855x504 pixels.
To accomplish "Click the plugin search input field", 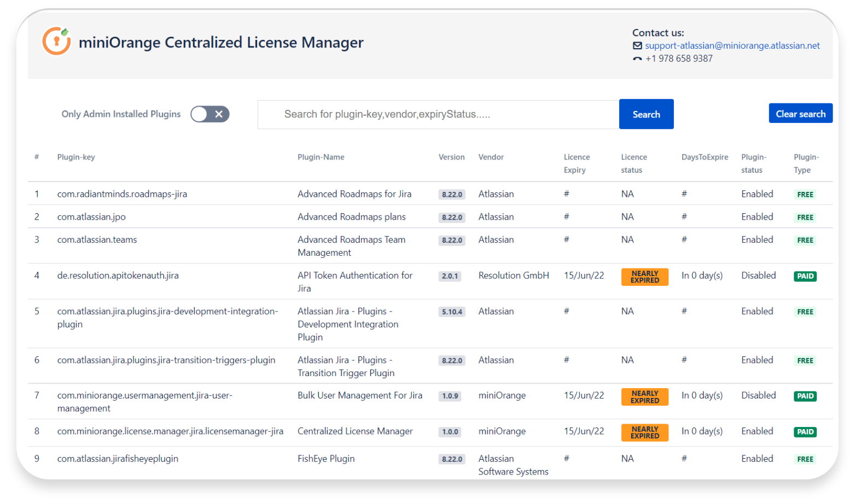I will click(x=438, y=114).
